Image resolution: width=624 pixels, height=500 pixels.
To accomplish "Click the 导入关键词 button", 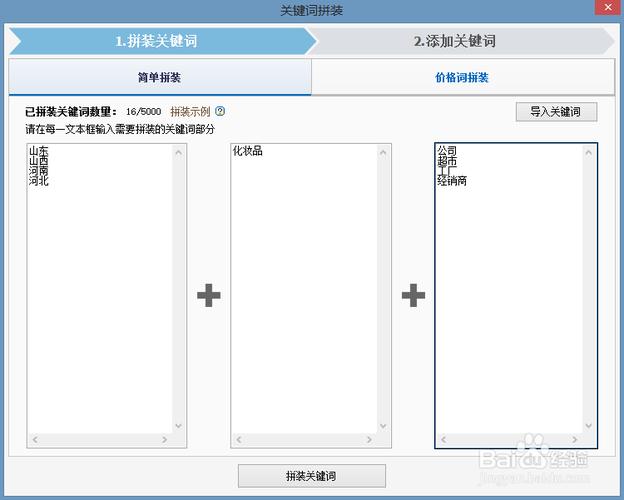I will point(556,112).
